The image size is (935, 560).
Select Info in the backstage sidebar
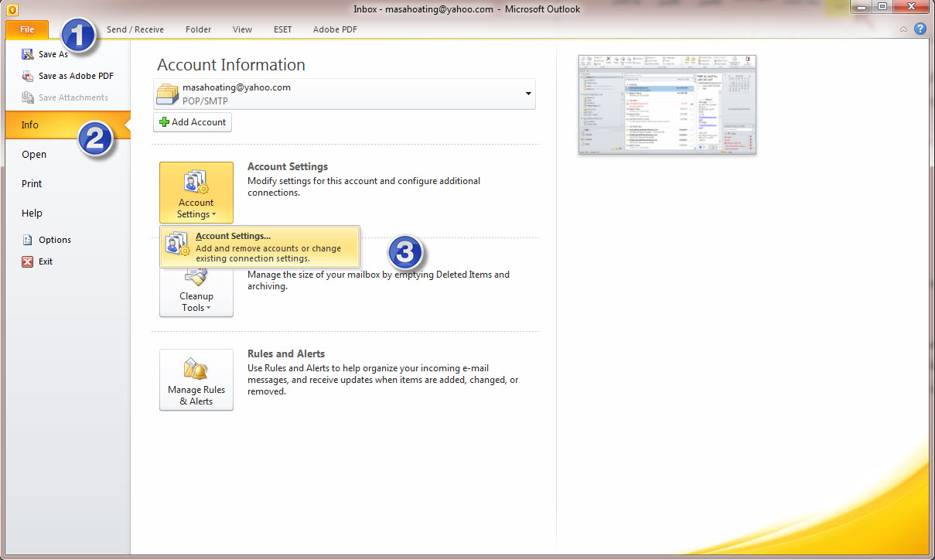[68, 125]
